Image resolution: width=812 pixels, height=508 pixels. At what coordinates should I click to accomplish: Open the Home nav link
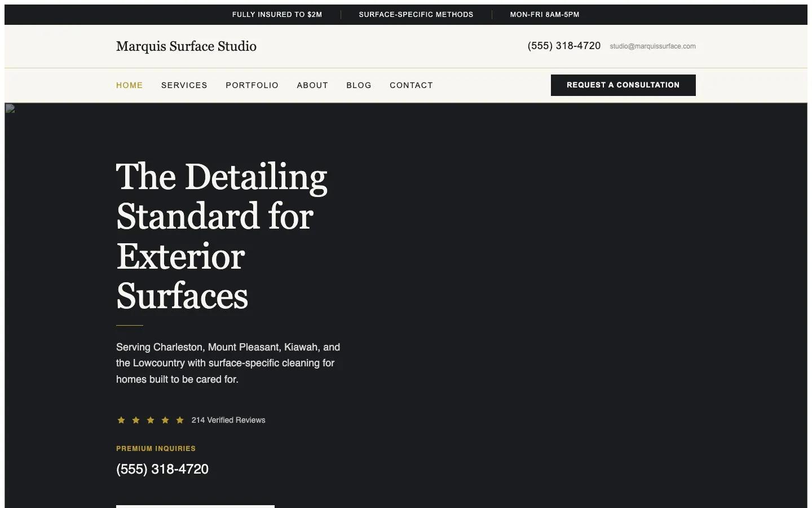(129, 85)
